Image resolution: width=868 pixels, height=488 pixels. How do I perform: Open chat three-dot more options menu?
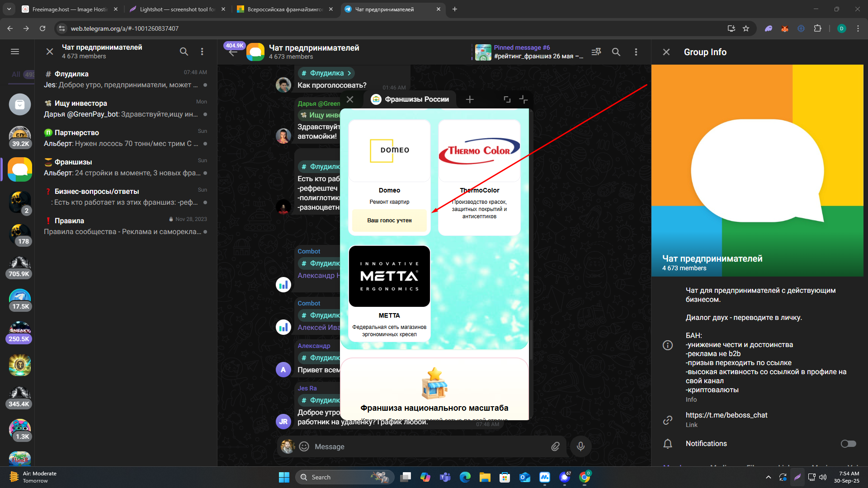click(x=636, y=52)
